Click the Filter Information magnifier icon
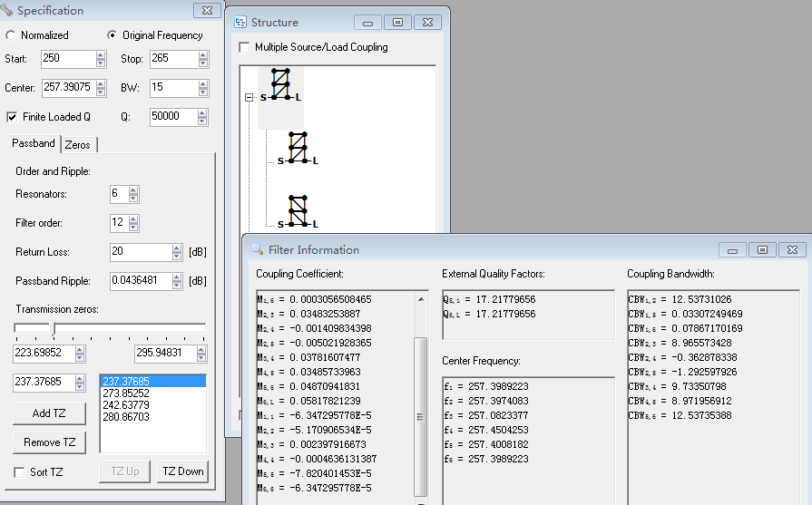 [258, 249]
